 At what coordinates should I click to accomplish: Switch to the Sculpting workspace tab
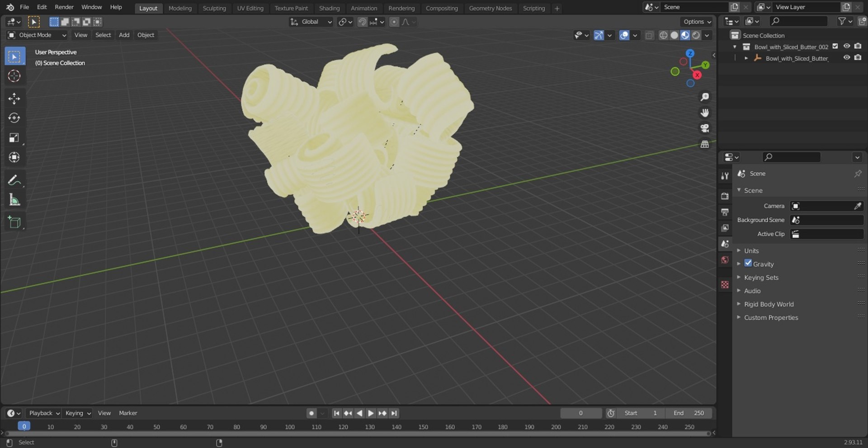[x=214, y=8]
